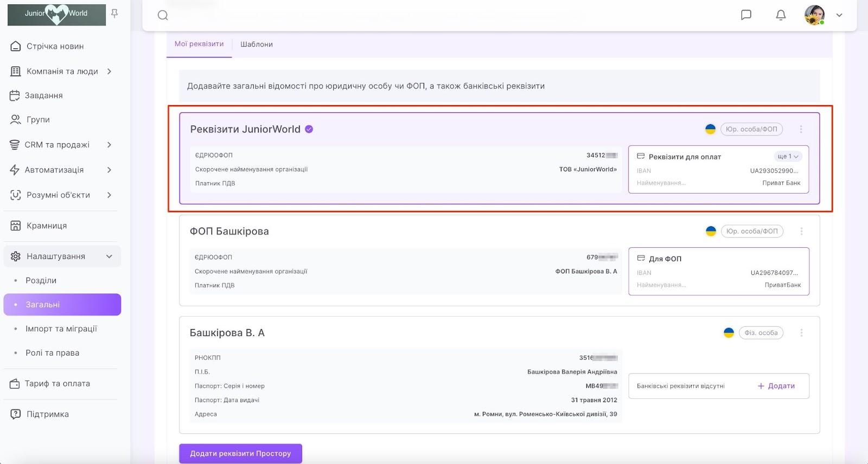The width and height of the screenshot is (868, 464).
Task: Open the "ще 1" payment details dropdown
Action: tap(788, 157)
